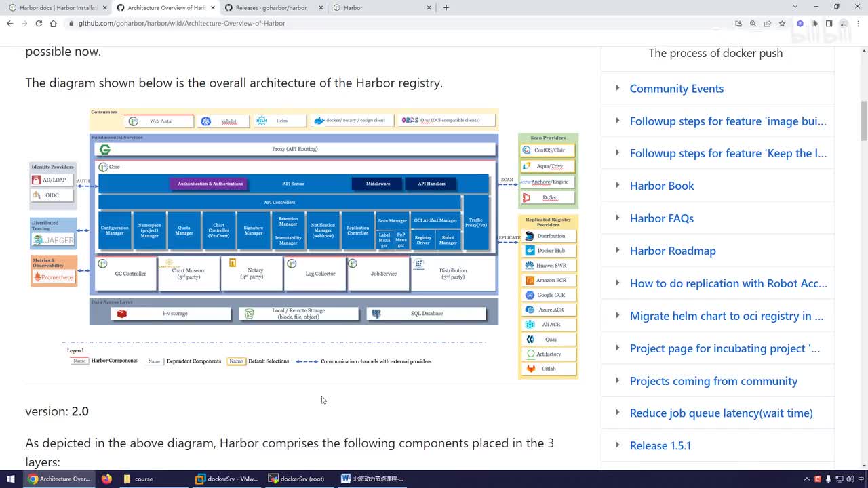Image resolution: width=868 pixels, height=488 pixels.
Task: Switch to the plain Harbor tab
Action: coord(382,7)
